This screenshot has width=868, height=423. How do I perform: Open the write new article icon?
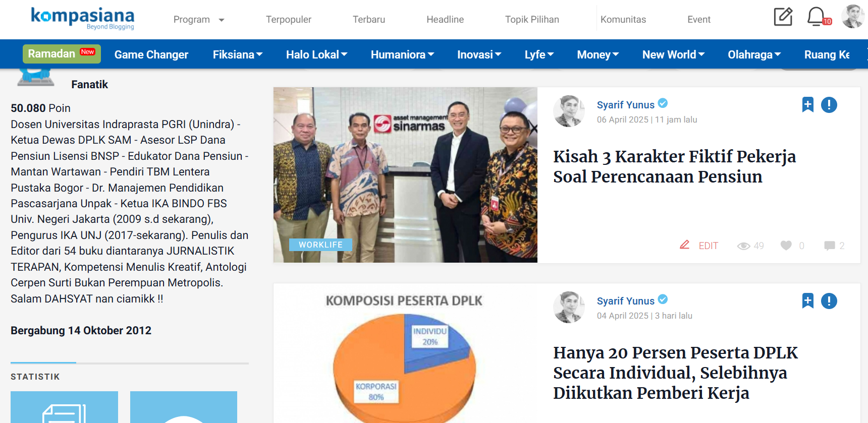click(783, 17)
